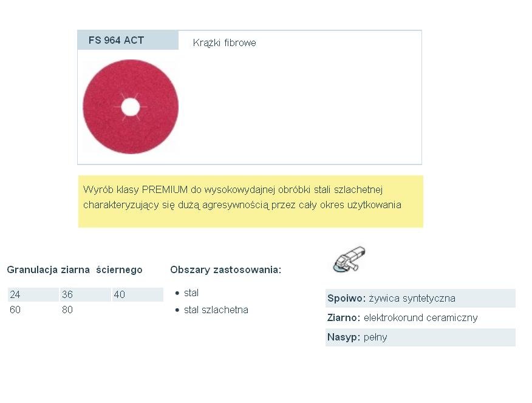This screenshot has height=403, width=532.
Task: Select grit size 60
Action: [15, 310]
